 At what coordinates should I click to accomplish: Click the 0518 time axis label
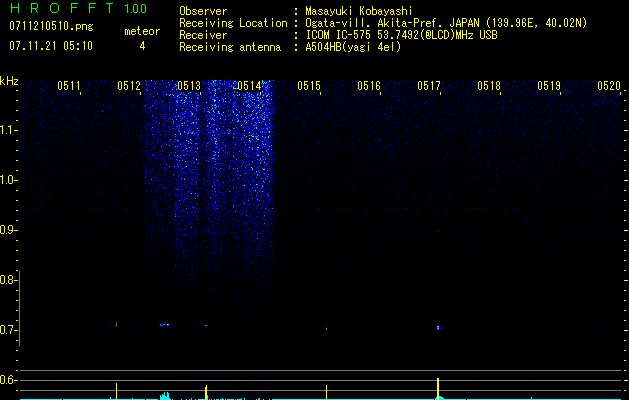click(x=489, y=86)
